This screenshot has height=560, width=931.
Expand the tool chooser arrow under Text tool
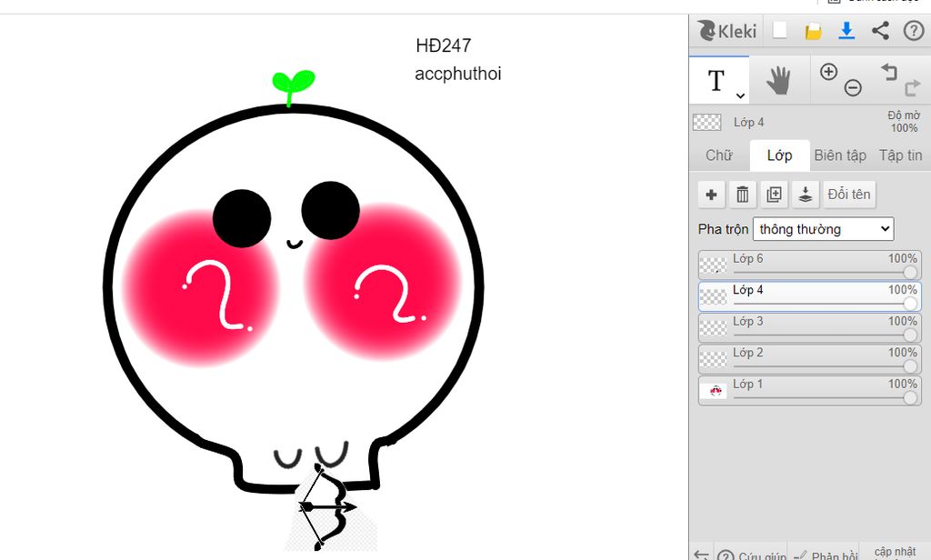[740, 95]
